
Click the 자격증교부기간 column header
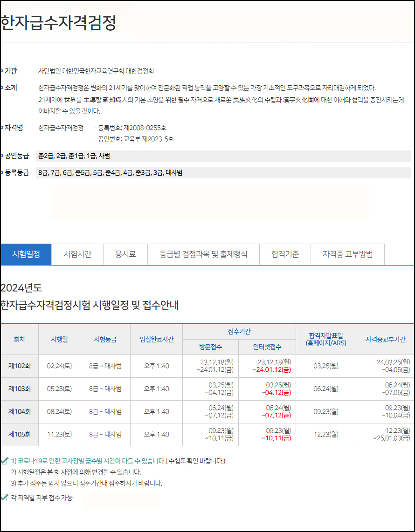coord(385,339)
